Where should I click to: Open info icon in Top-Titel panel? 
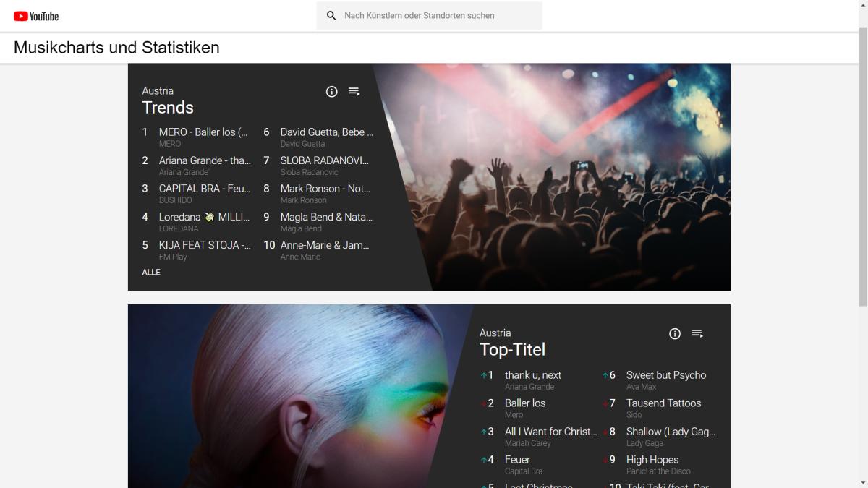tap(675, 333)
